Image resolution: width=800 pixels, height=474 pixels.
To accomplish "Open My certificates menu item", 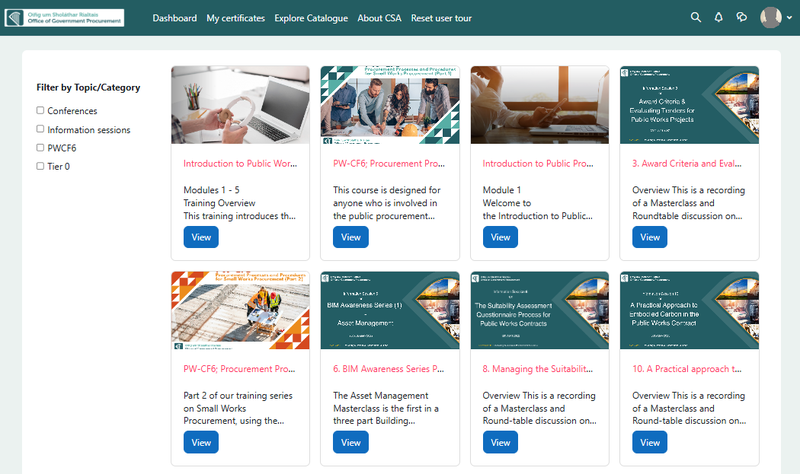I will click(236, 18).
